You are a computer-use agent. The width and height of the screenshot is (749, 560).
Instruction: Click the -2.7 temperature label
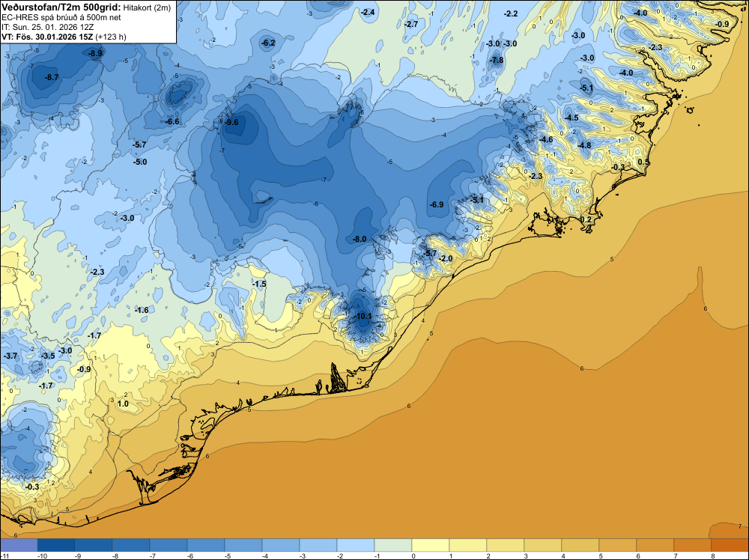pos(411,24)
